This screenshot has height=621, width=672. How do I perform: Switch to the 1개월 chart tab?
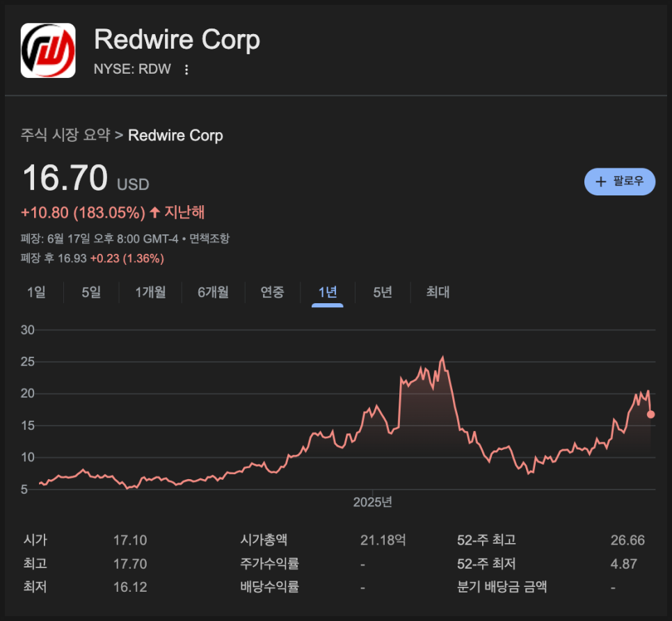point(150,292)
